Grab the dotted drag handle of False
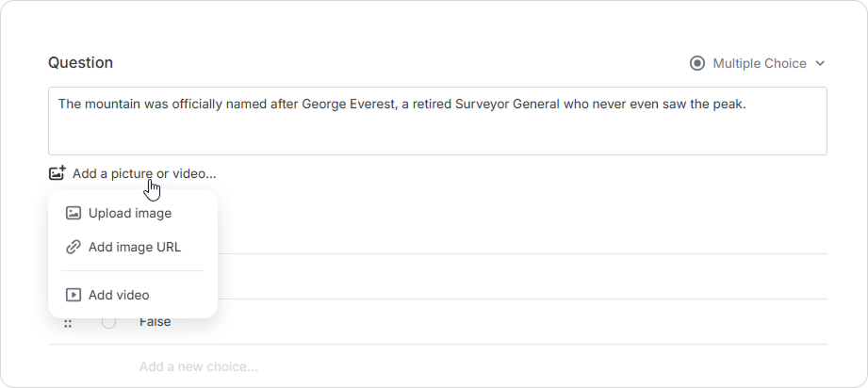Image resolution: width=868 pixels, height=388 pixels. [x=68, y=324]
